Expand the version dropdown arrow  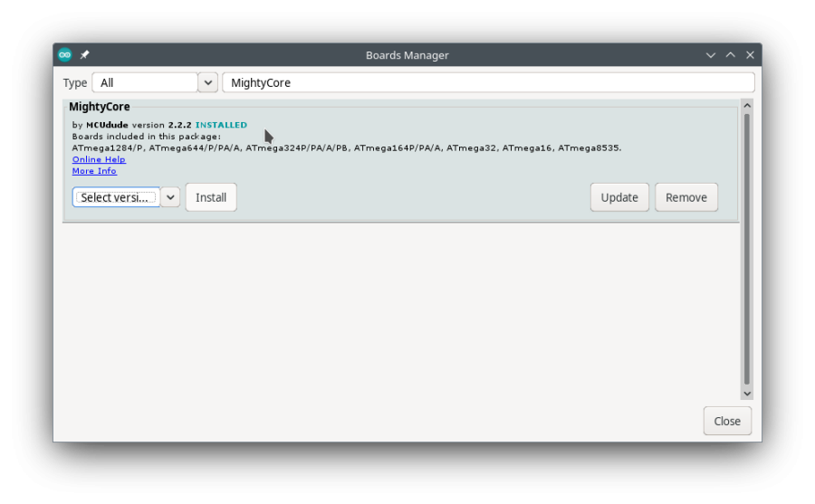(x=170, y=197)
